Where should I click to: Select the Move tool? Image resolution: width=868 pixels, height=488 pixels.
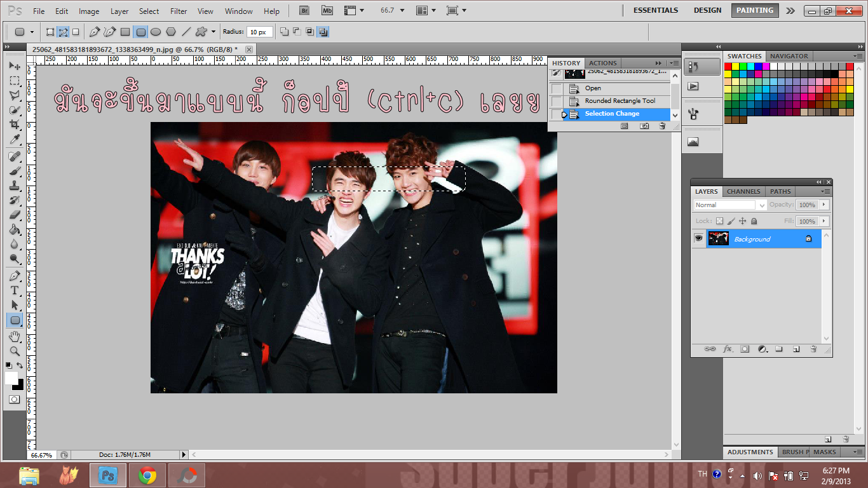15,66
